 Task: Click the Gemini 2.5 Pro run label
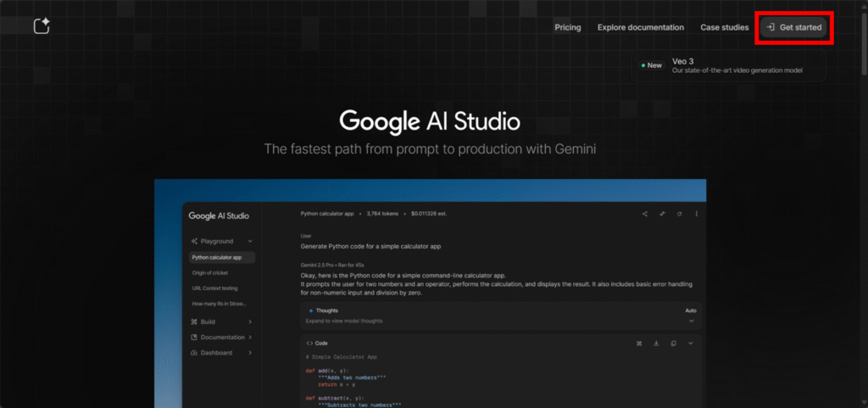[x=332, y=265]
